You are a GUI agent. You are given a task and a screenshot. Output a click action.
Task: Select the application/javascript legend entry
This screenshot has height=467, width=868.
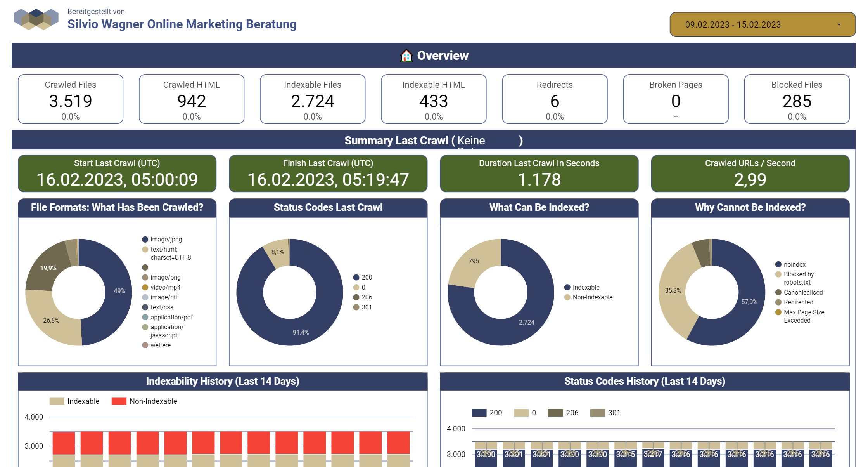(x=163, y=331)
